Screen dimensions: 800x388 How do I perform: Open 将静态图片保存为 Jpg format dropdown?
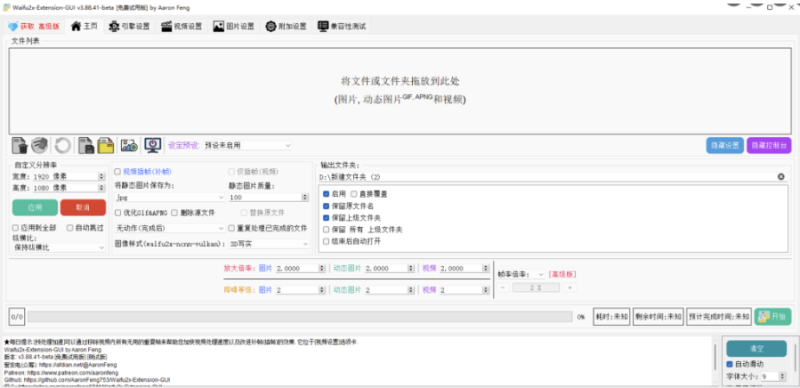click(x=170, y=197)
